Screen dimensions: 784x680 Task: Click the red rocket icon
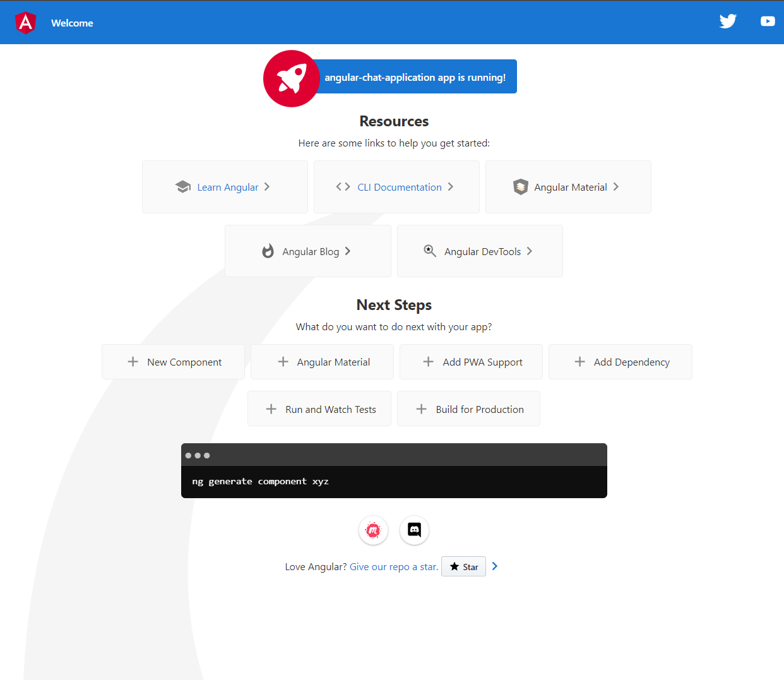(x=292, y=78)
